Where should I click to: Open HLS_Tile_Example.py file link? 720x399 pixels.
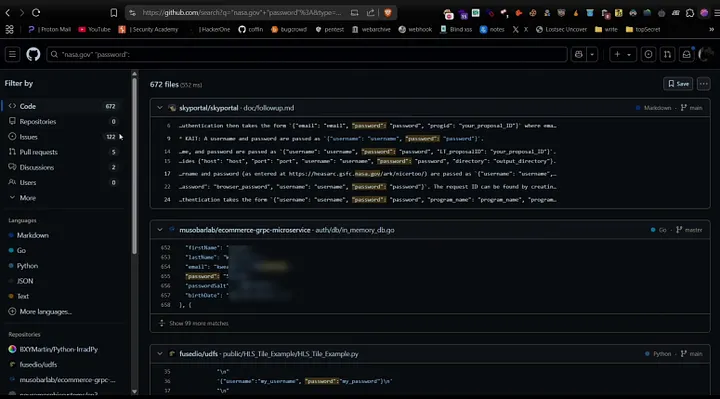[291, 354]
